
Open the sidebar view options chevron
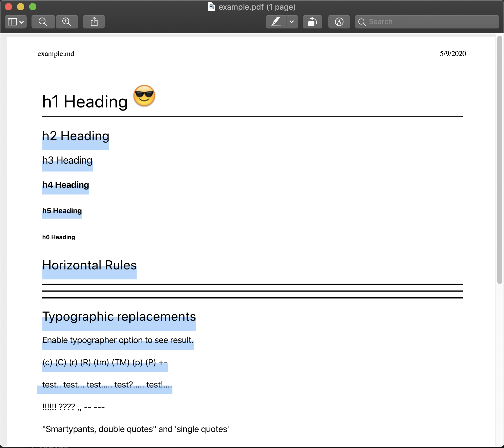[x=21, y=22]
